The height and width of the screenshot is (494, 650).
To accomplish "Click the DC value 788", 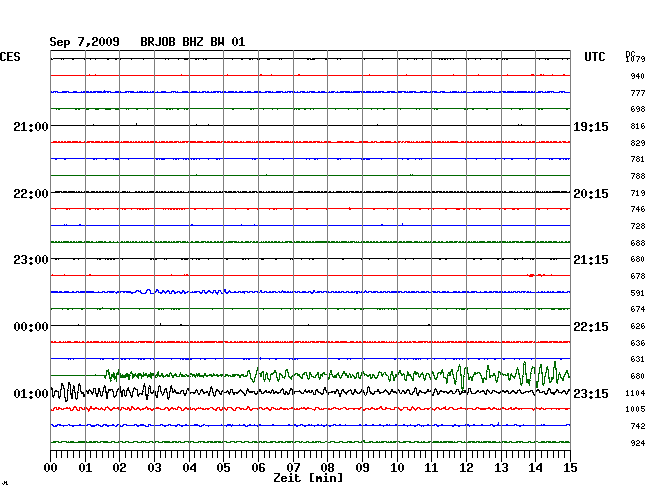I will tap(638, 176).
